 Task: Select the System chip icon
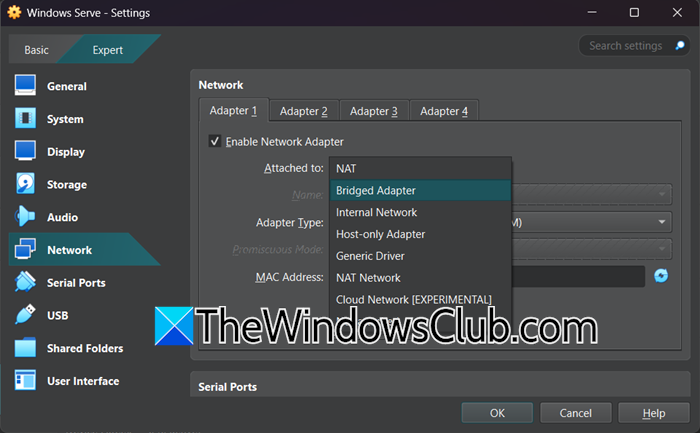click(x=26, y=119)
